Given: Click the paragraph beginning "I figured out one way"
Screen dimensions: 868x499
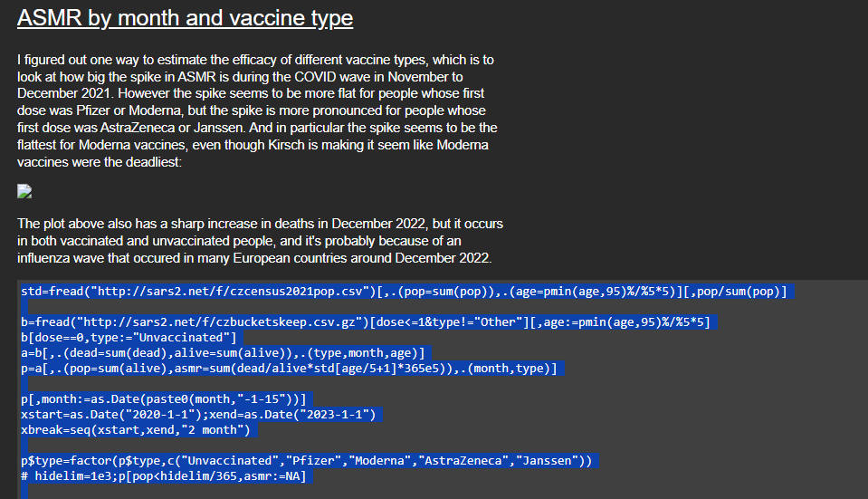Looking at the screenshot, I should click(x=257, y=110).
